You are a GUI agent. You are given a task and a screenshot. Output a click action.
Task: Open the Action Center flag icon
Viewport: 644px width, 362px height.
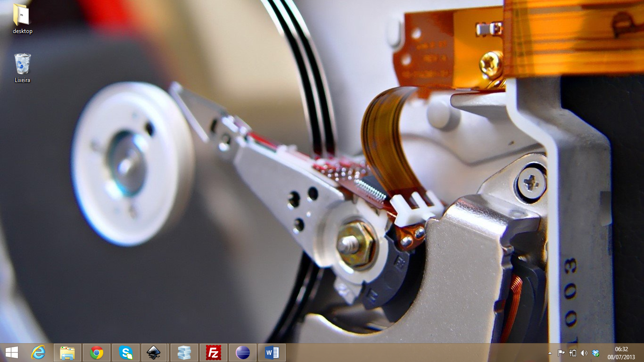[x=561, y=353]
